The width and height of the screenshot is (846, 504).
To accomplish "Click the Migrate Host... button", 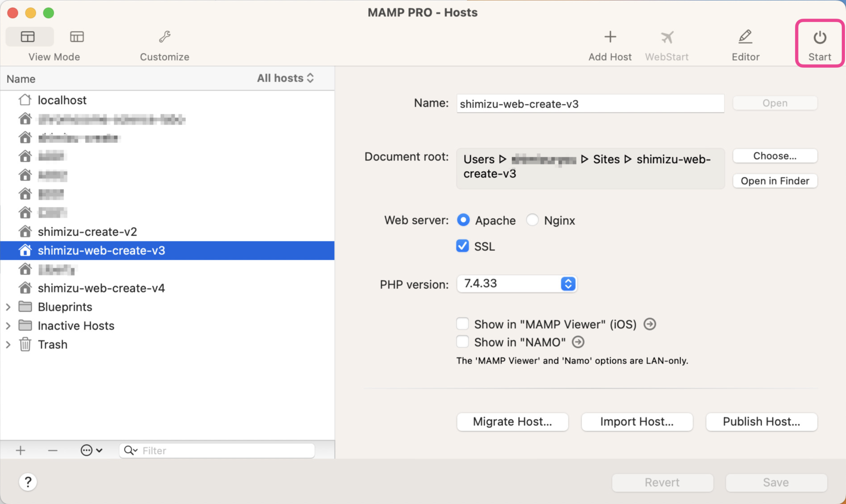I will (x=512, y=421).
